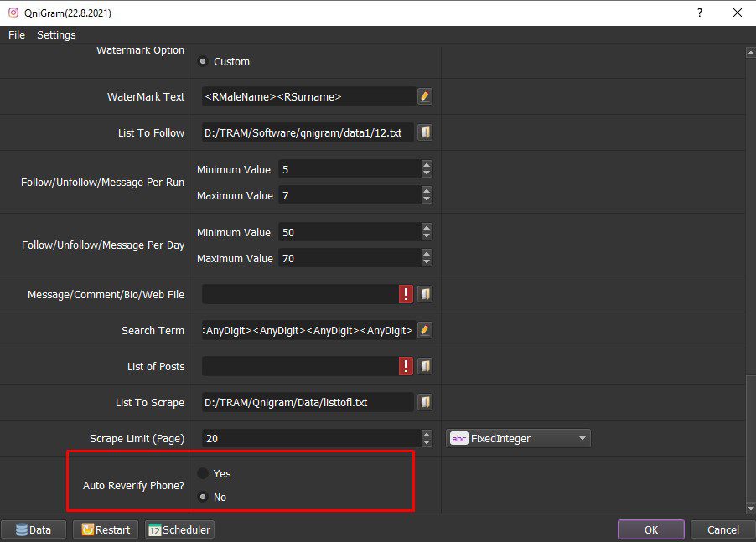Click the vertical scrollbar down arrow
This screenshot has height=542, width=756.
751,508
